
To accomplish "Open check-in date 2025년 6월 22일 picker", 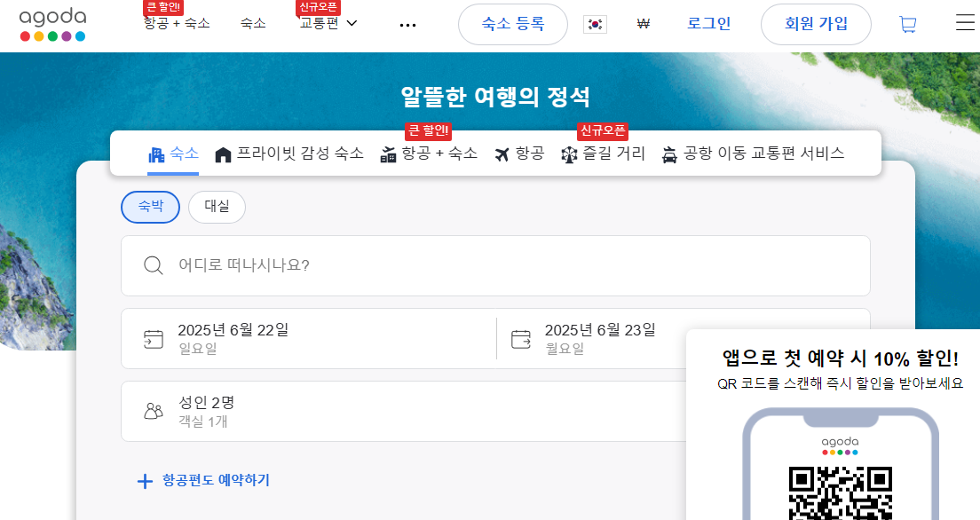I will pos(309,339).
